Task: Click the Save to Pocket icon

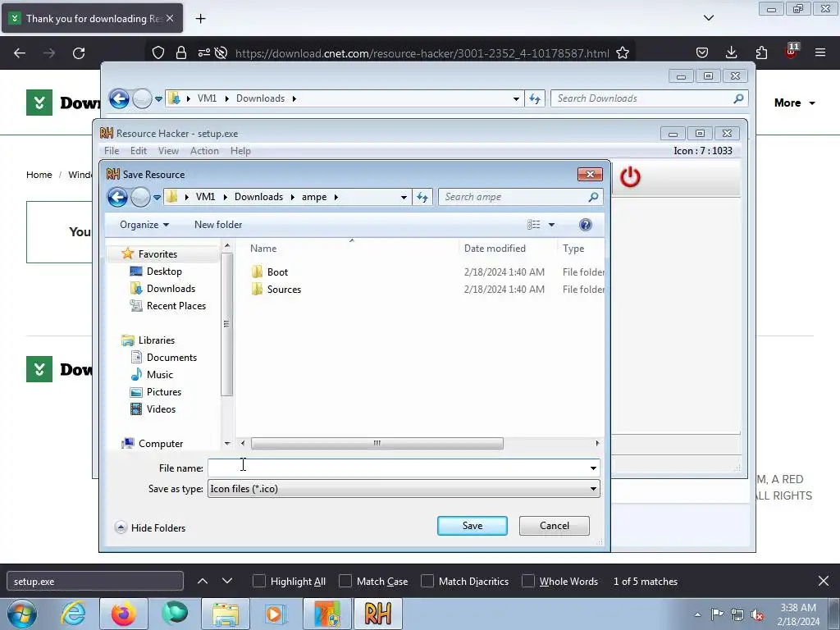Action: coord(702,52)
